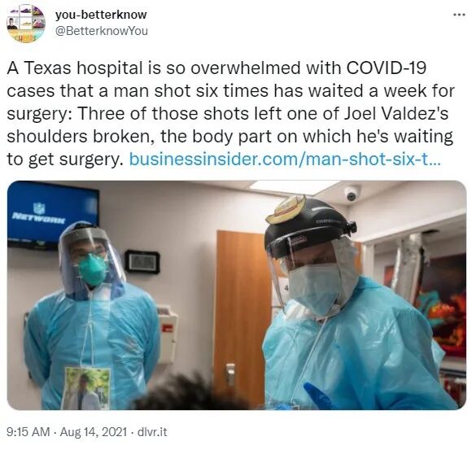Viewport: 476px width, 450px height.
Task: Click the 9:15 AM timestamp
Action: [28, 432]
